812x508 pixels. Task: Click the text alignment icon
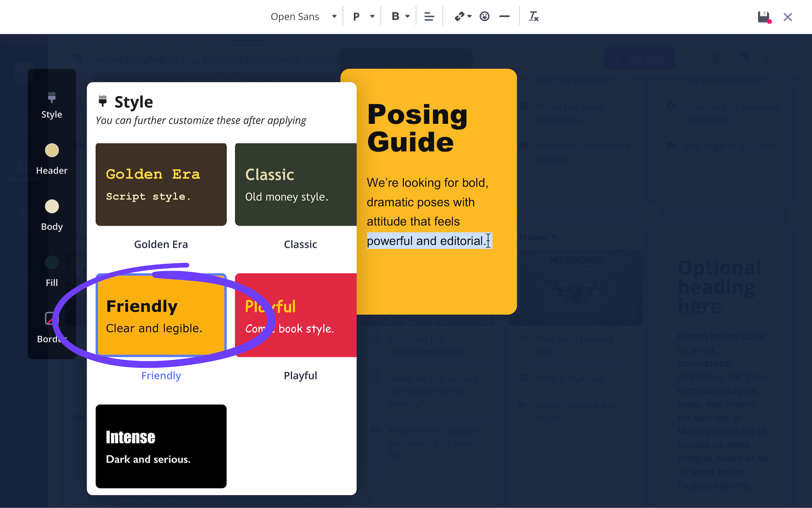[429, 17]
